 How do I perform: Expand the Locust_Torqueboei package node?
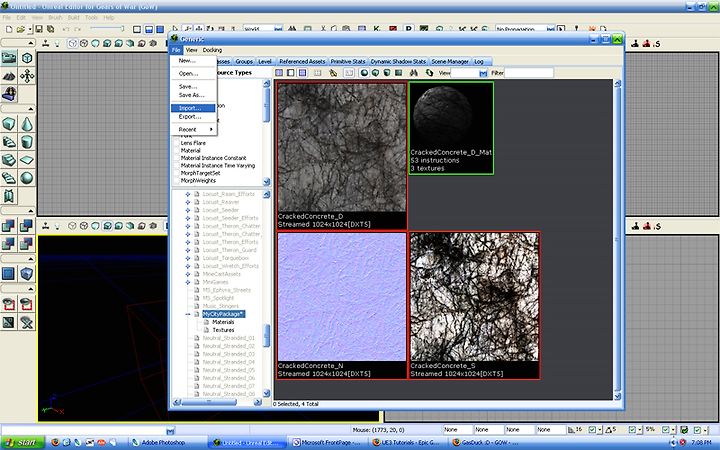point(187,258)
